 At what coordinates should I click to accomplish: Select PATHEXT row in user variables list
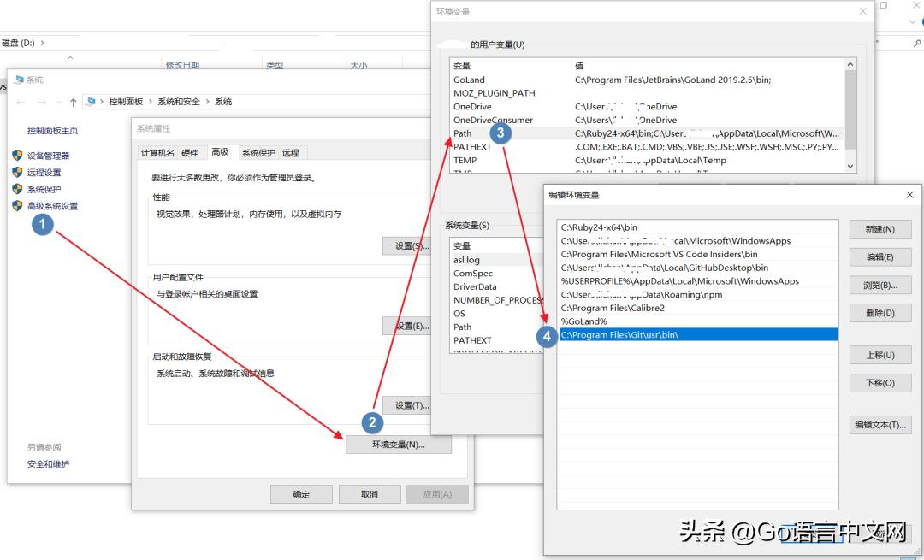tap(647, 146)
